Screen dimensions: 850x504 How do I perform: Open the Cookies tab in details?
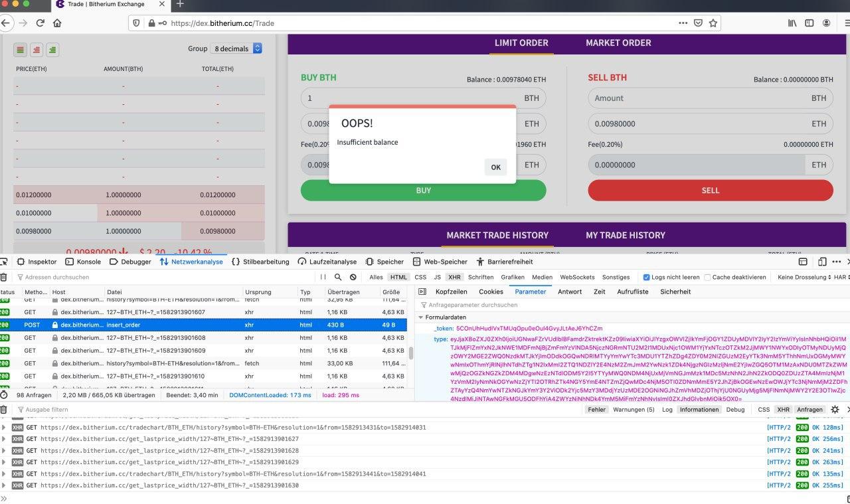491,292
